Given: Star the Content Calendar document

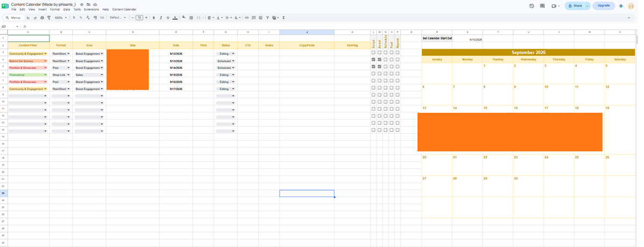Looking at the screenshot, I should click(82, 4).
